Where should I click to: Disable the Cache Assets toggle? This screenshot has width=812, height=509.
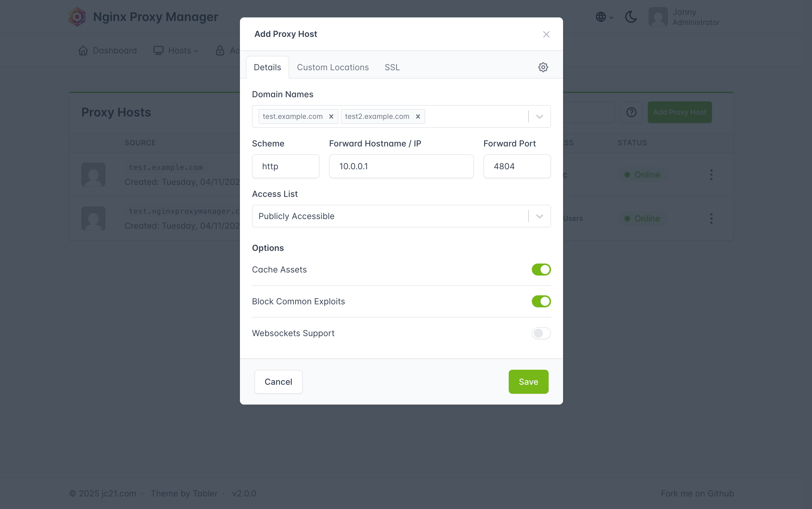[x=541, y=270]
